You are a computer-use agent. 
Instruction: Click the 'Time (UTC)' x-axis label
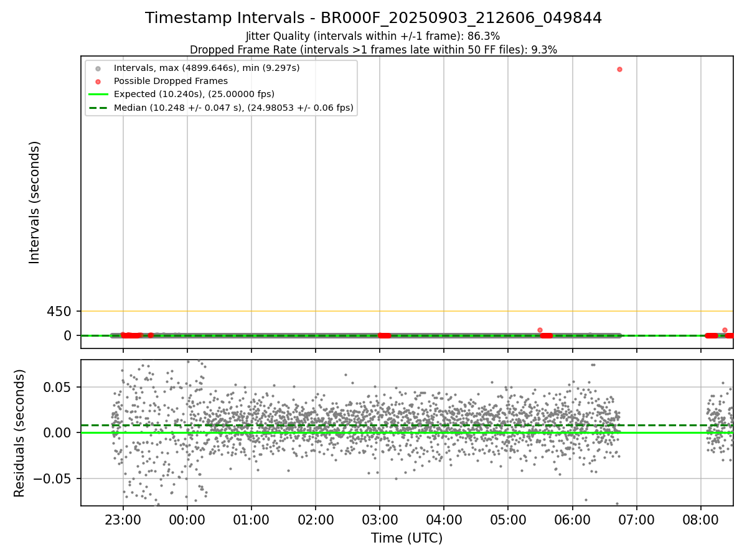pos(407,538)
